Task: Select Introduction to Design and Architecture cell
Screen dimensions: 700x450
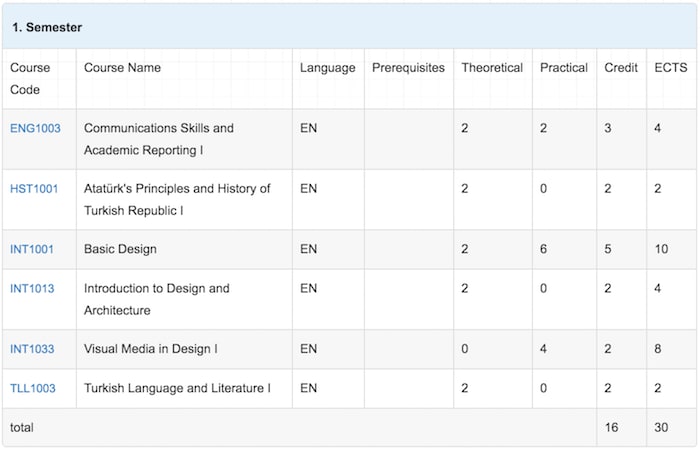Action: 184,299
